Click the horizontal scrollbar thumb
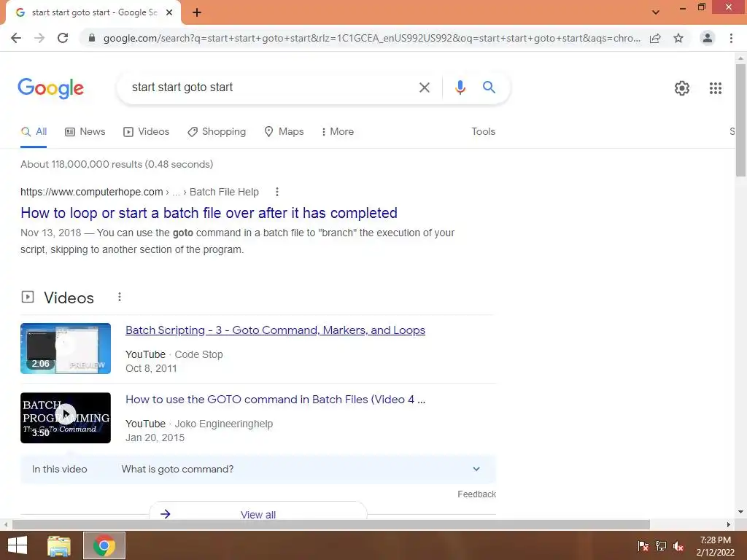747x560 pixels. click(x=331, y=524)
